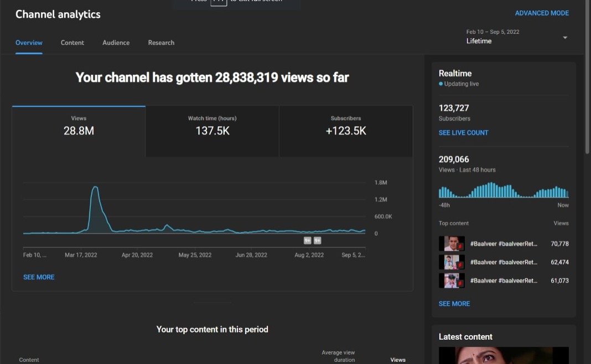Click the 209,066 views count
The width and height of the screenshot is (591, 364).
tap(454, 159)
